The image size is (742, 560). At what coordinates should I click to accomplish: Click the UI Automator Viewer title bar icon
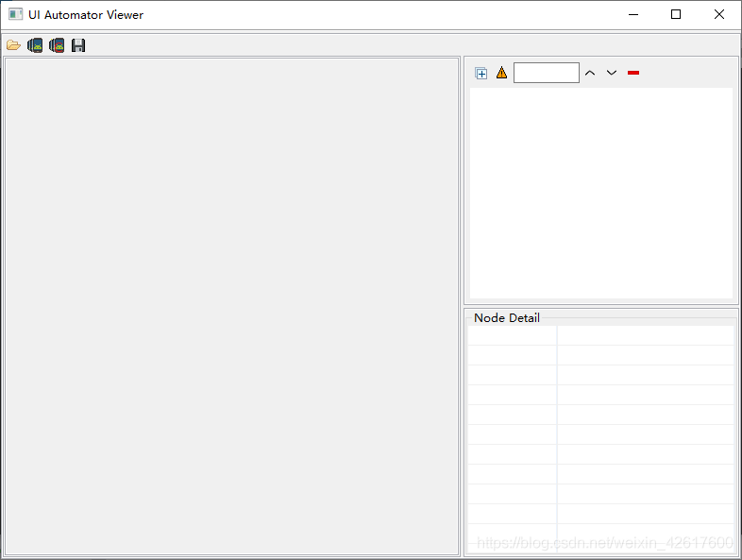(x=15, y=15)
